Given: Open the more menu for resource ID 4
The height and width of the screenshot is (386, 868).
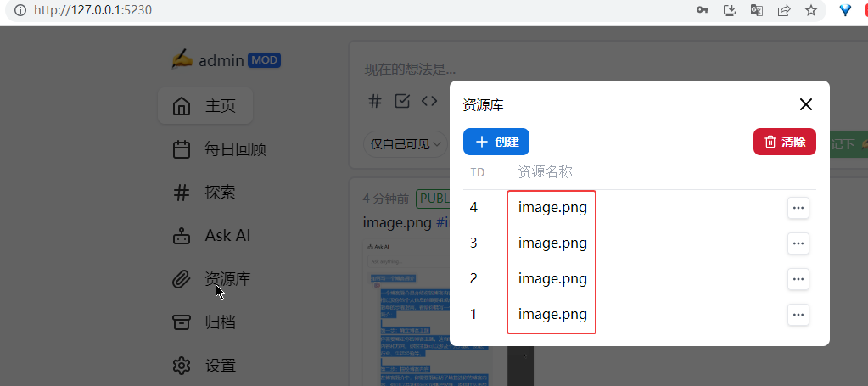Looking at the screenshot, I should point(798,208).
